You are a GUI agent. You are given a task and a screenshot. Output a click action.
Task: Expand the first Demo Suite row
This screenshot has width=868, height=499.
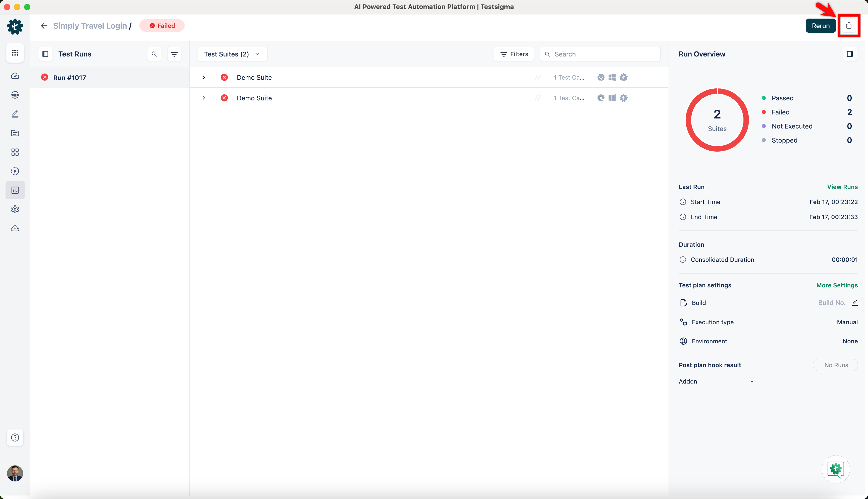(204, 78)
